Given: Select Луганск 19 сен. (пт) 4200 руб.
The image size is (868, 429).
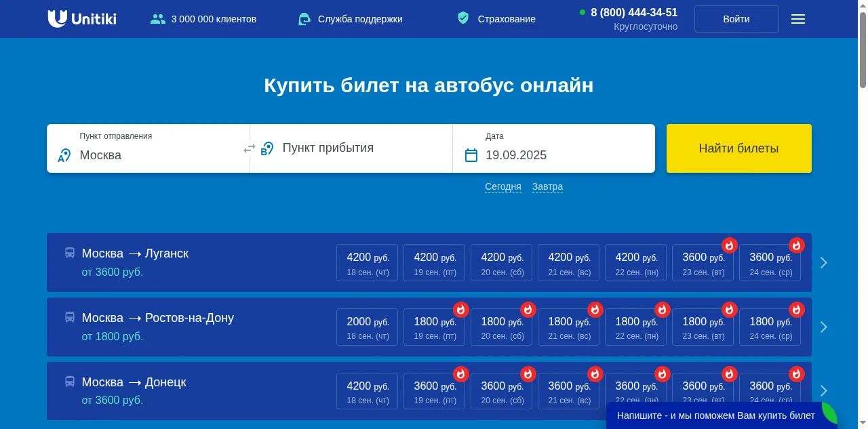Looking at the screenshot, I should pyautogui.click(x=435, y=262).
